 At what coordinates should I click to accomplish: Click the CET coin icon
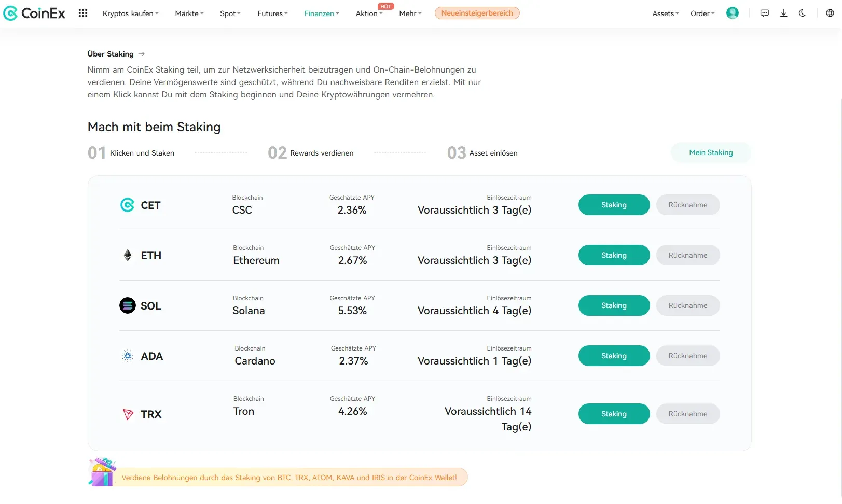[127, 205]
